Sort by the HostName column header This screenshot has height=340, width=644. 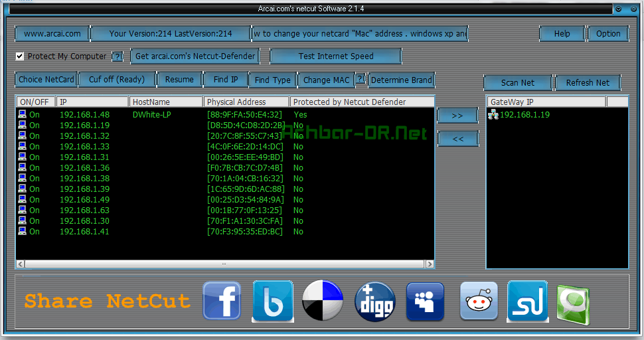(166, 102)
